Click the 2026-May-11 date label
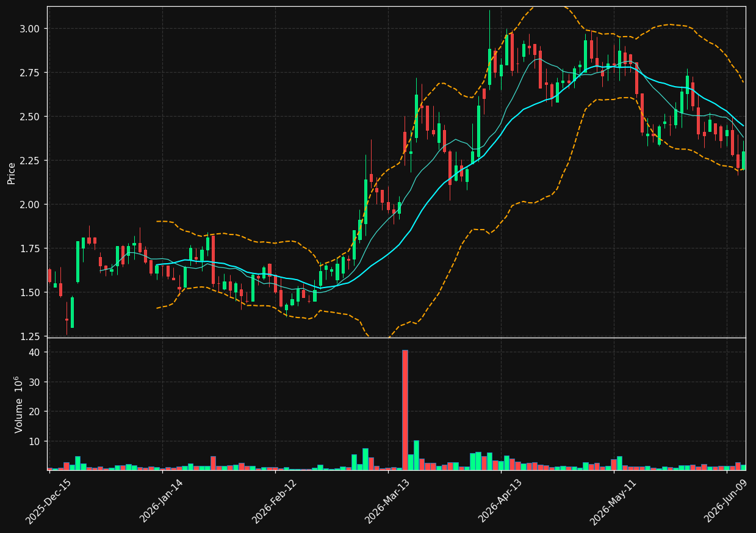756x533 pixels. (x=613, y=502)
